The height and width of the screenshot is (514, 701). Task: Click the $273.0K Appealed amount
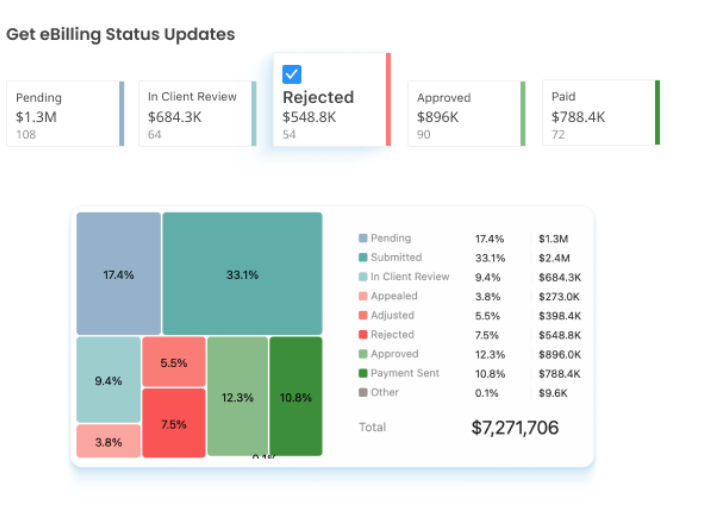[559, 296]
